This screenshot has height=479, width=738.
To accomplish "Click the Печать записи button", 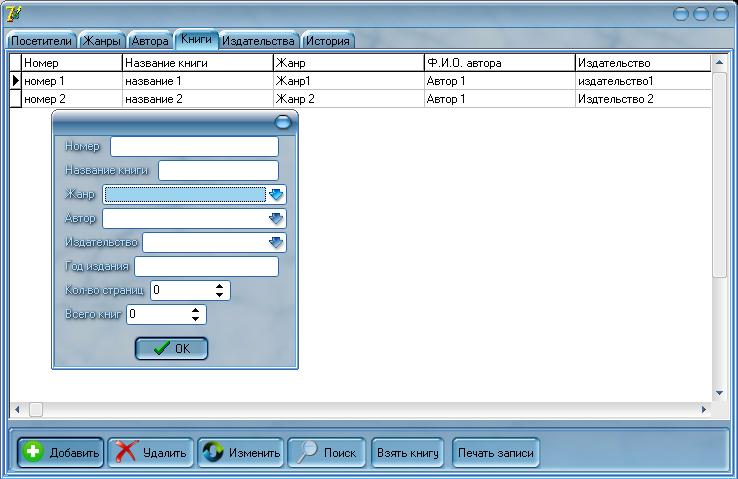I will [x=496, y=453].
